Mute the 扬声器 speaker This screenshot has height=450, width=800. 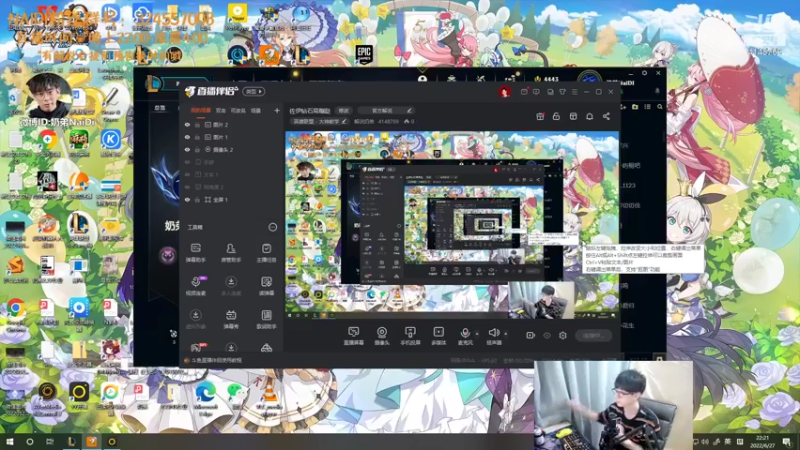point(493,335)
